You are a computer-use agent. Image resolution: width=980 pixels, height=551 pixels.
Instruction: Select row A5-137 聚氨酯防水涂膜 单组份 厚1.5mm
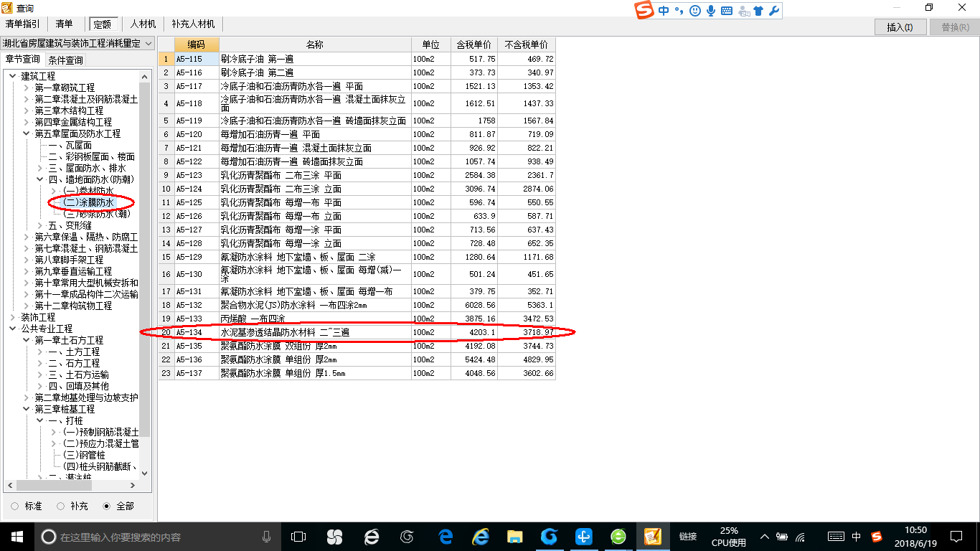point(357,373)
